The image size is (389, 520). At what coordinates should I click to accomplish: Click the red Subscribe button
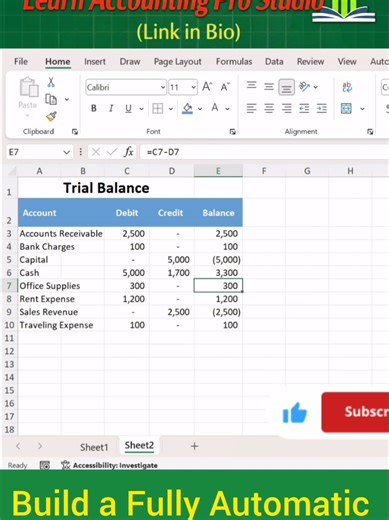(x=355, y=412)
